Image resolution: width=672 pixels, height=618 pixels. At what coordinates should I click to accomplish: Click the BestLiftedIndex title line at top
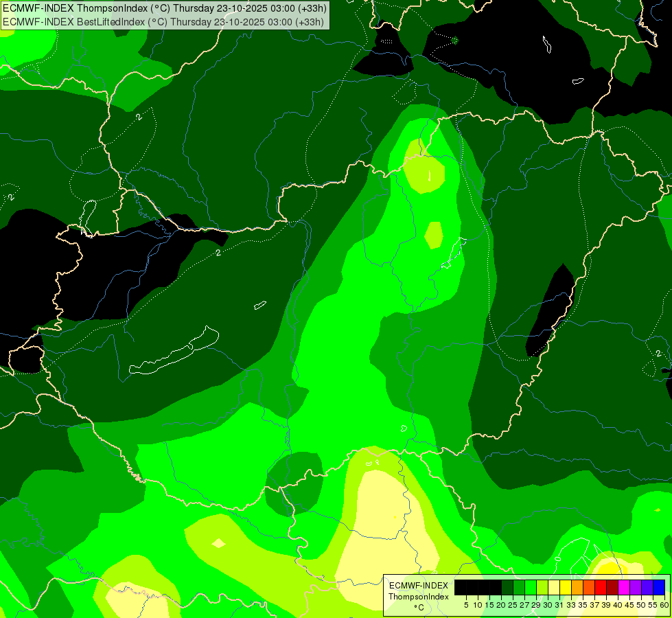point(163,22)
